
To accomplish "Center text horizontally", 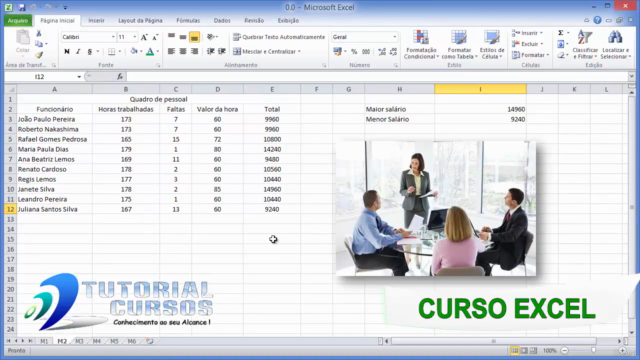I will pos(183,51).
